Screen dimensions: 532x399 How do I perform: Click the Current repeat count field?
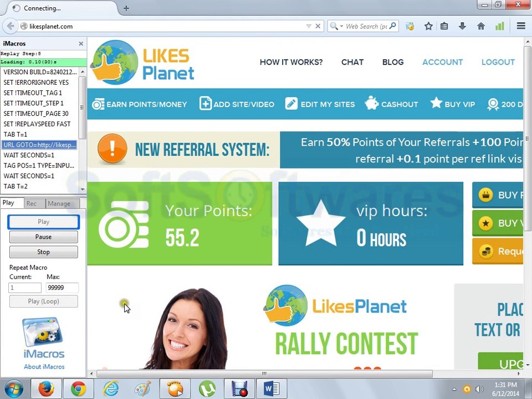[x=25, y=288]
